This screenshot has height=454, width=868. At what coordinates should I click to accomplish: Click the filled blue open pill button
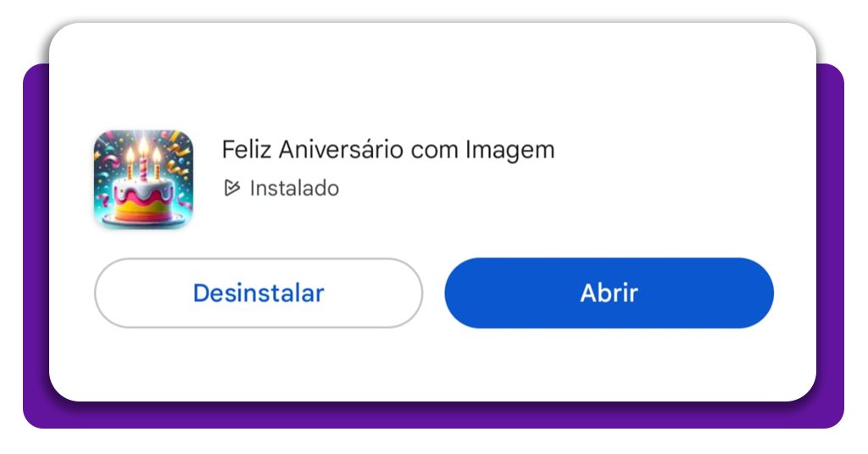pos(609,293)
